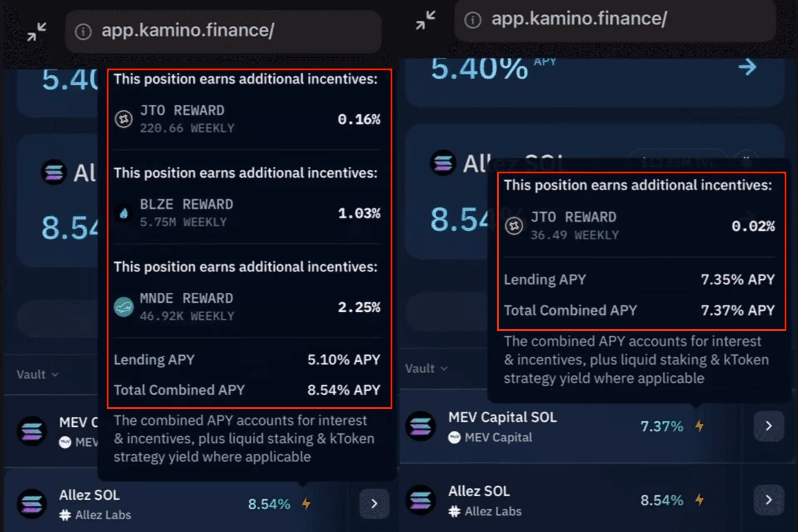The image size is (798, 532).
Task: Open the Vault dropdown in right panel
Action: coord(426,368)
